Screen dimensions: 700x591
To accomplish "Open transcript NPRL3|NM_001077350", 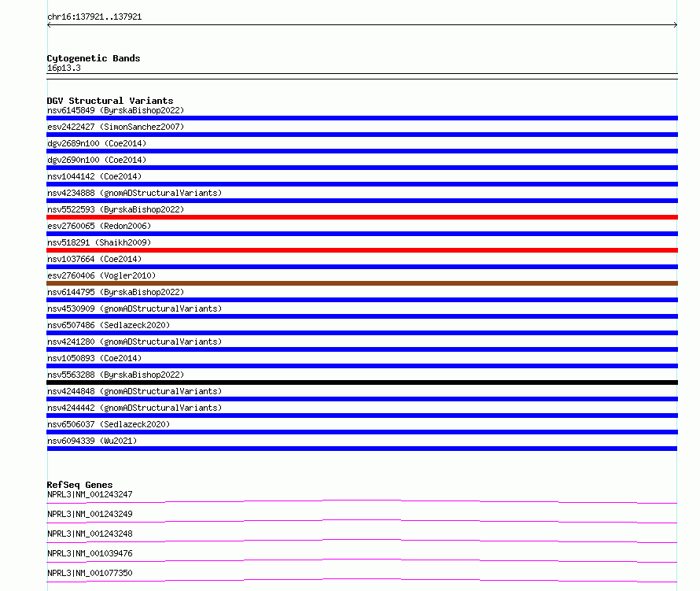I will (90, 573).
